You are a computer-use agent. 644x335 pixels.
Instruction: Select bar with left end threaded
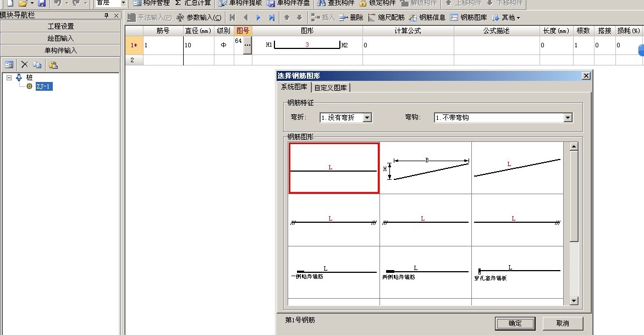coord(426,221)
